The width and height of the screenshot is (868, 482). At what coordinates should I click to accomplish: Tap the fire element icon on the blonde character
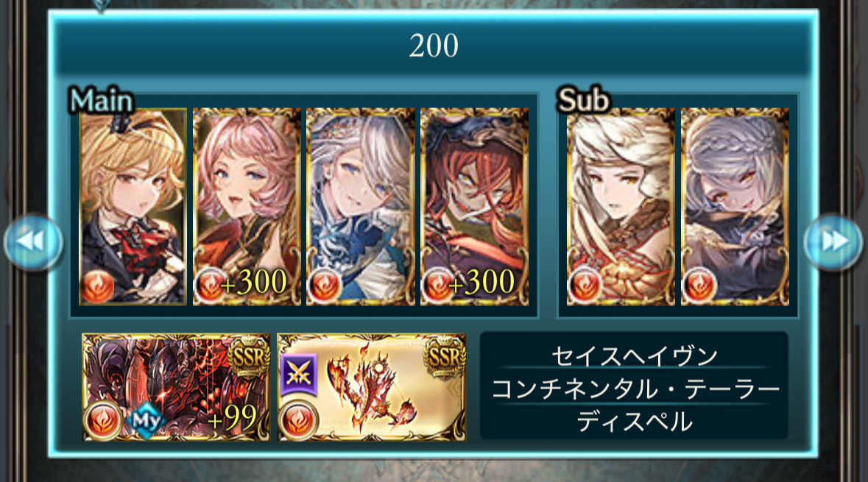pos(97,286)
